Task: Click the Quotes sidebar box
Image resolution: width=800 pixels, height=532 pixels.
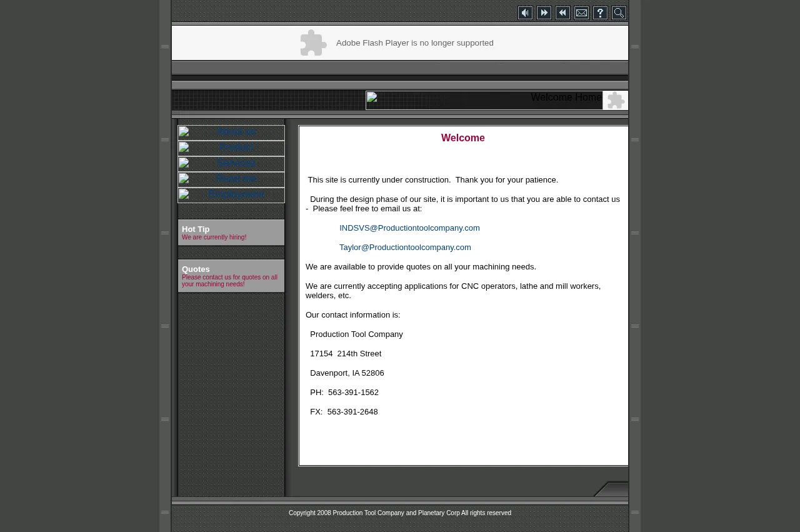Action: (231, 276)
